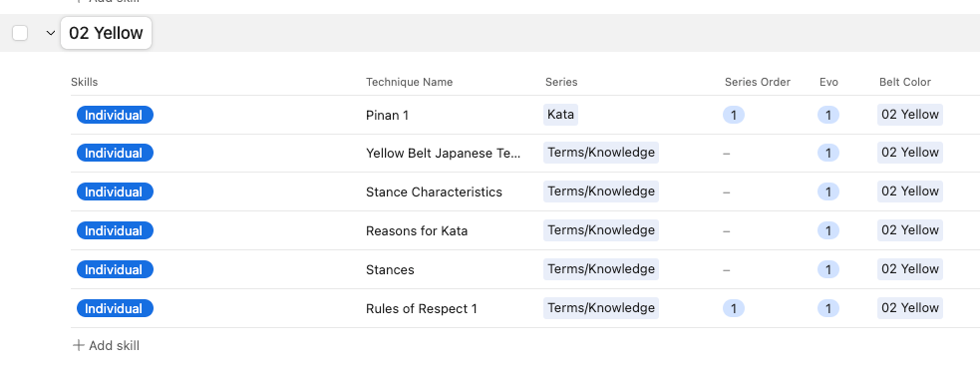Select the Belt Color column header
This screenshot has height=379, width=980.
tap(905, 82)
